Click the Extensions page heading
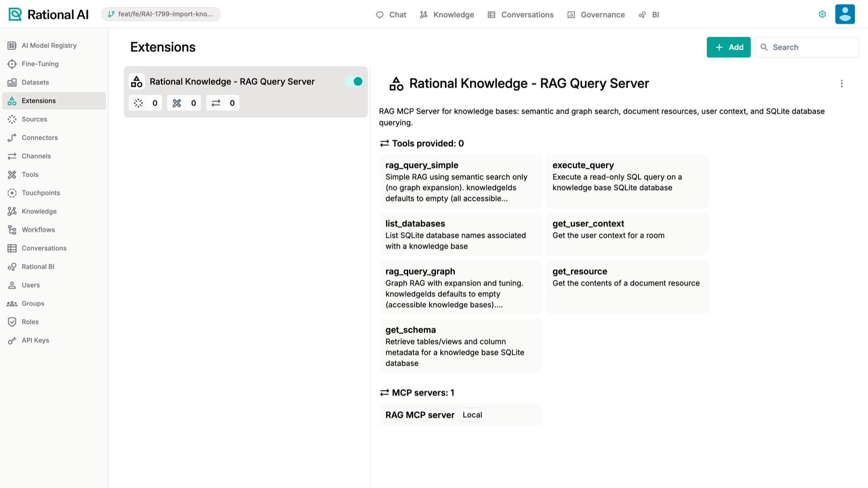 [x=163, y=47]
